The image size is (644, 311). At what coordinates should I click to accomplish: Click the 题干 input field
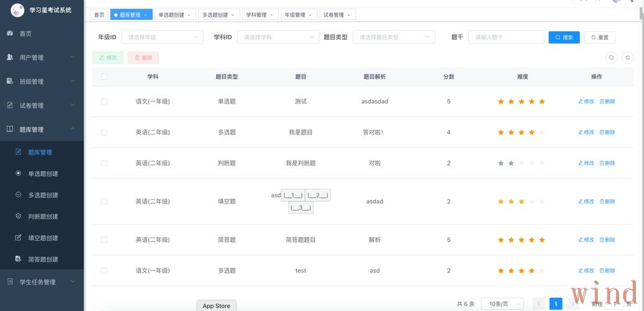(x=506, y=37)
